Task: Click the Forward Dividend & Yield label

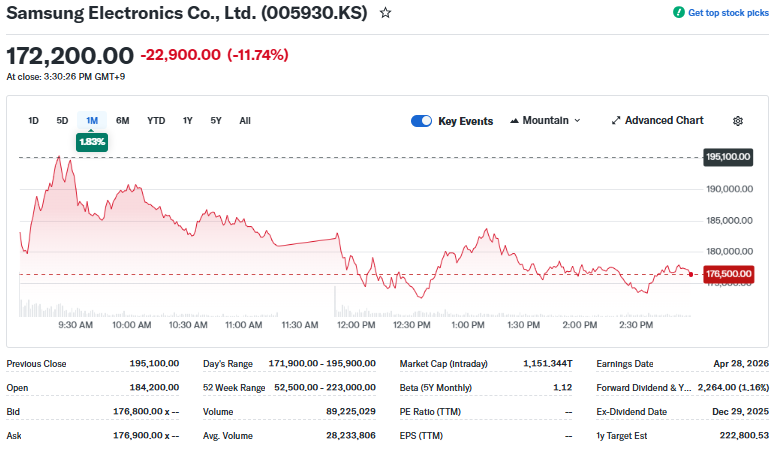Action: (643, 388)
